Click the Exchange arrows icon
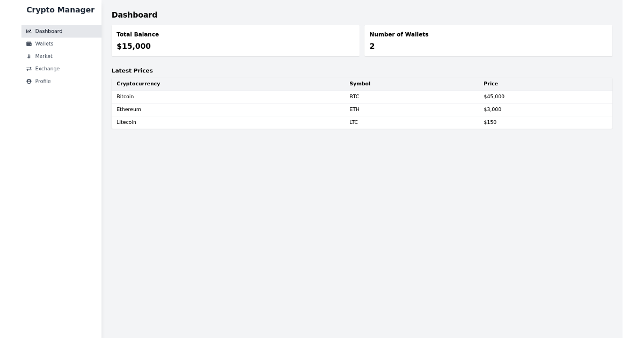Viewport: 644px width, 338px height. (29, 69)
